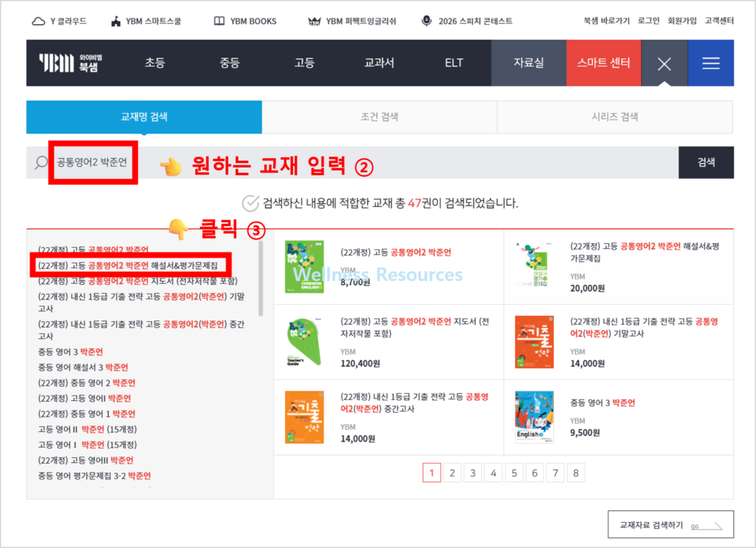Open Teacher's Guide 지도서 book cover

(x=304, y=342)
